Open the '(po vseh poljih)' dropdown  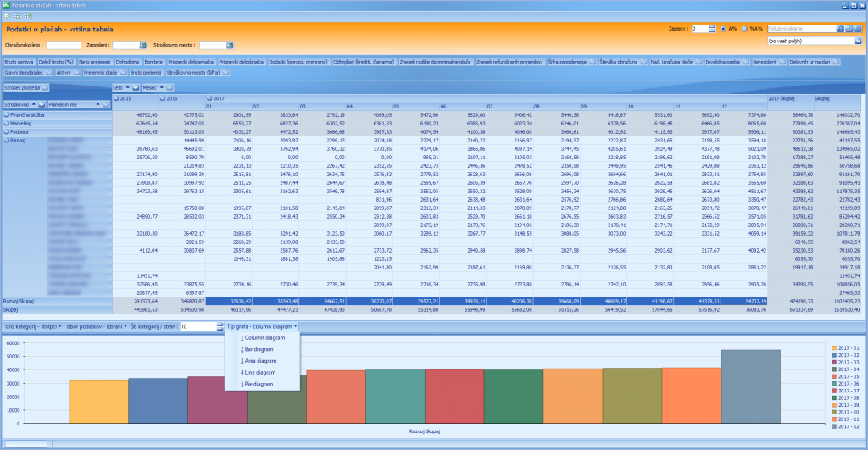pos(858,40)
